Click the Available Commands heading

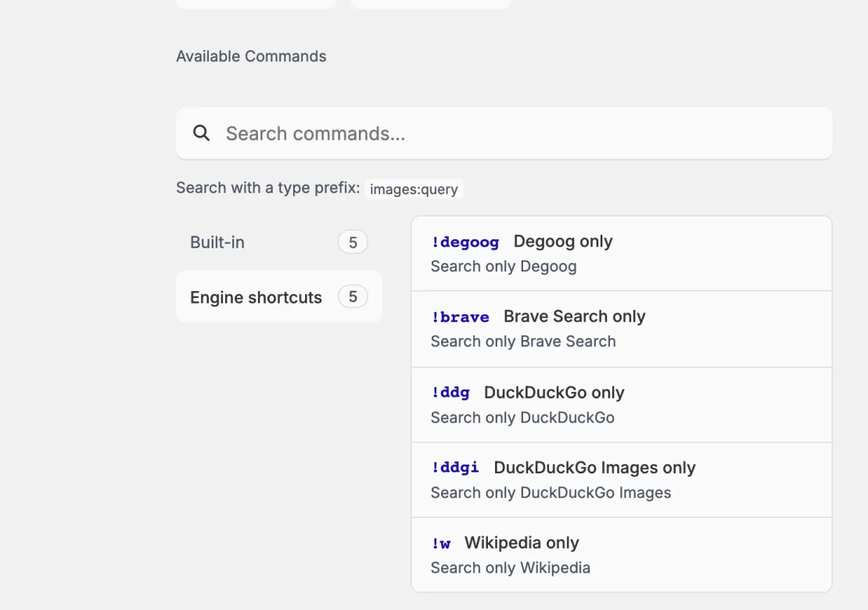251,56
